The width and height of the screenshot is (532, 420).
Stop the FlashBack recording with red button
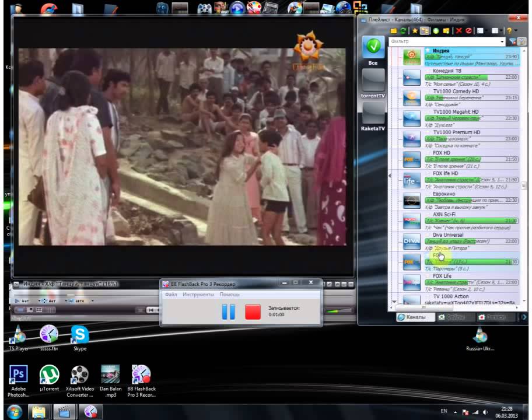253,311
